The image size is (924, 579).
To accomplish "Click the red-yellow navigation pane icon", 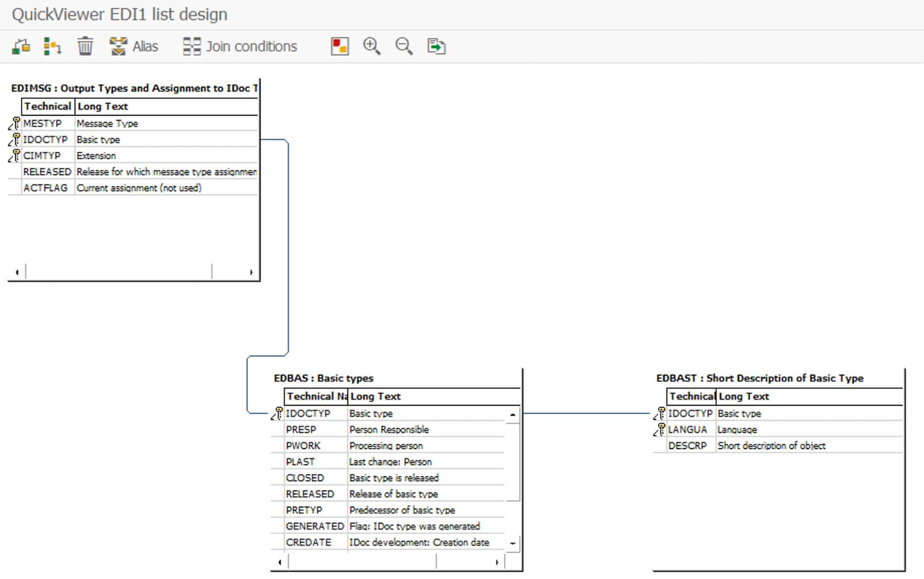I will point(339,46).
